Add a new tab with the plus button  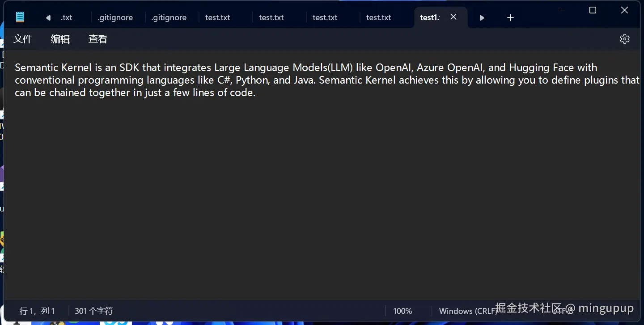point(510,17)
